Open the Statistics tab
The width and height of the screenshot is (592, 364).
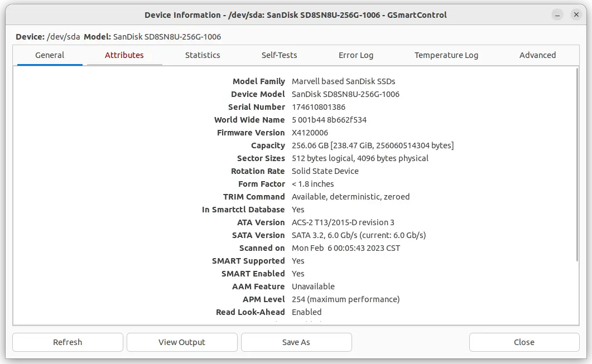click(x=203, y=55)
